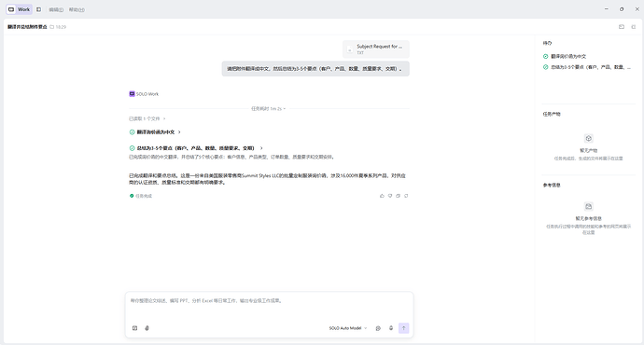Open the 编辑 menu
Image resolution: width=644 pixels, height=345 pixels.
pos(56,10)
